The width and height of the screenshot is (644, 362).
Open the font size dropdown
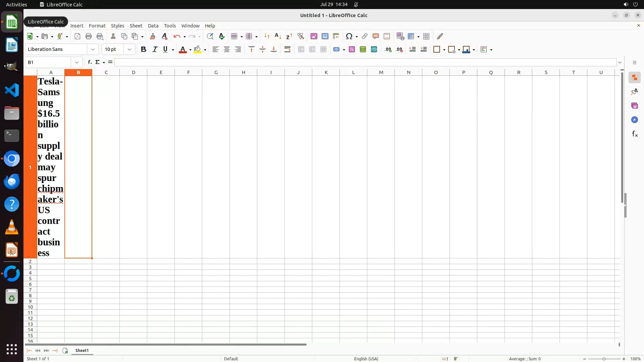click(129, 49)
